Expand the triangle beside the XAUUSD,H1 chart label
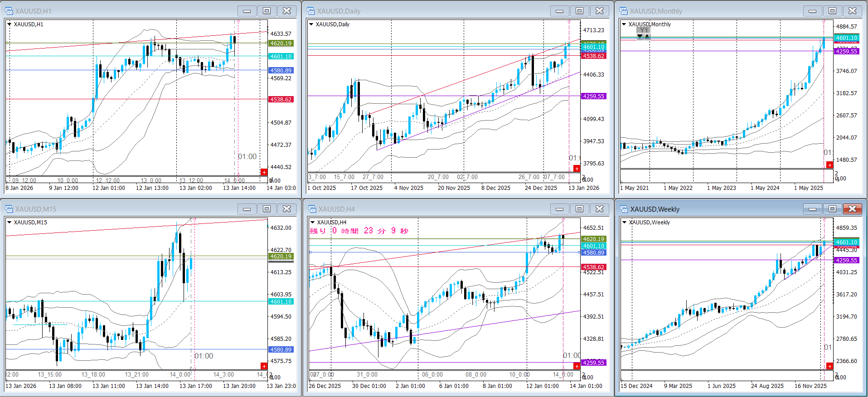The image size is (868, 397). pyautogui.click(x=9, y=24)
